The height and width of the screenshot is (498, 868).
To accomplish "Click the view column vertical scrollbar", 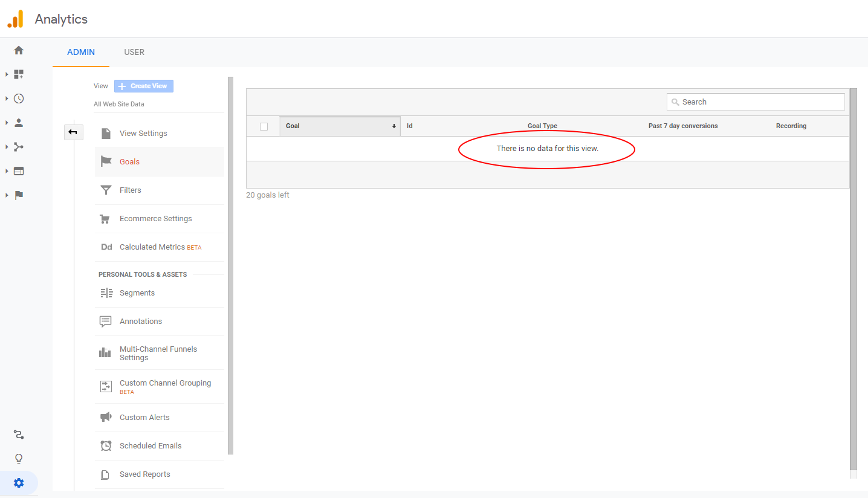I will point(230,266).
